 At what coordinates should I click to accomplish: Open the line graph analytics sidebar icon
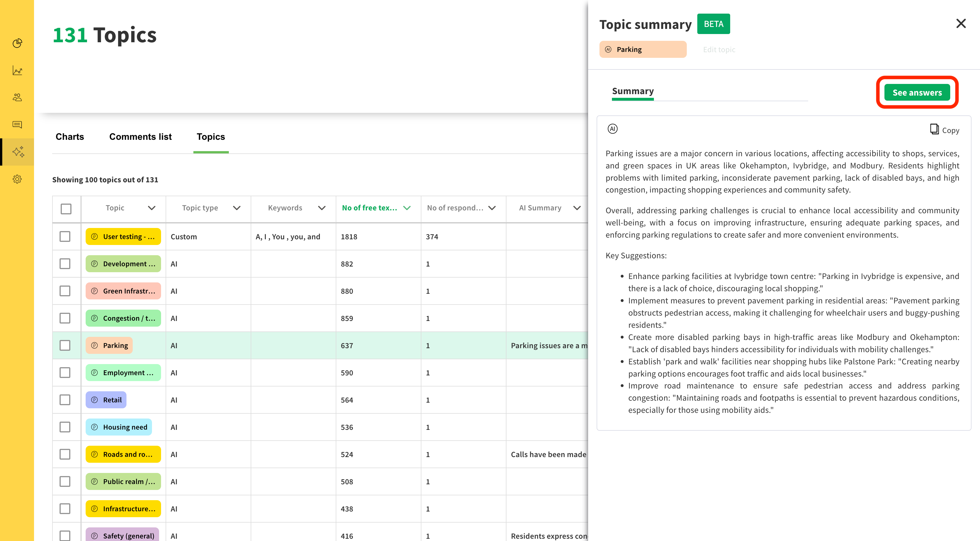point(17,70)
